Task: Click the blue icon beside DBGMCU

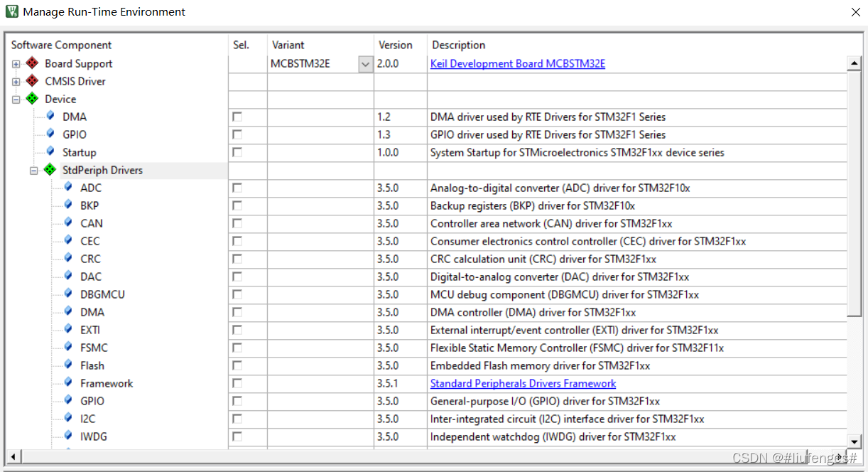Action: (x=68, y=294)
